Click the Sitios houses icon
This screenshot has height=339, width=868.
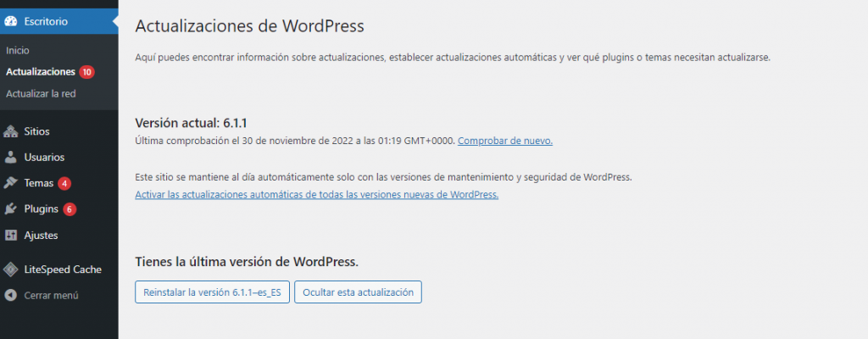10,132
